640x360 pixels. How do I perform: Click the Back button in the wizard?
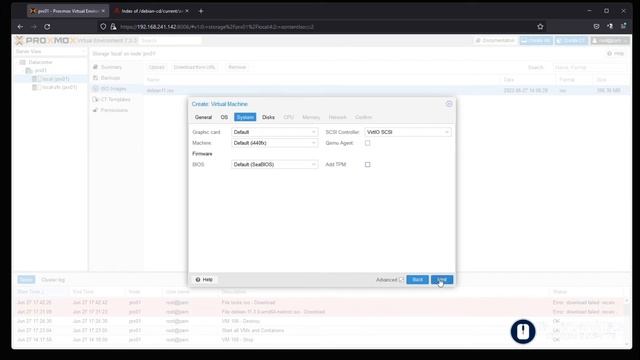tap(417, 280)
